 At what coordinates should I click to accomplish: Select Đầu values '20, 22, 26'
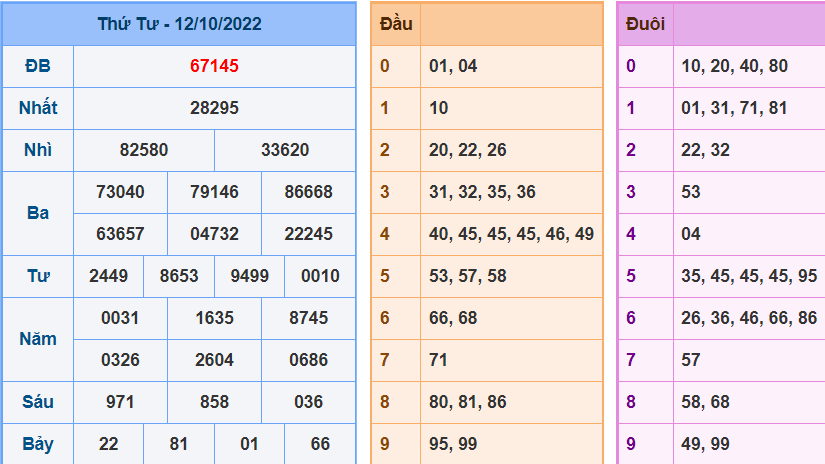[468, 150]
